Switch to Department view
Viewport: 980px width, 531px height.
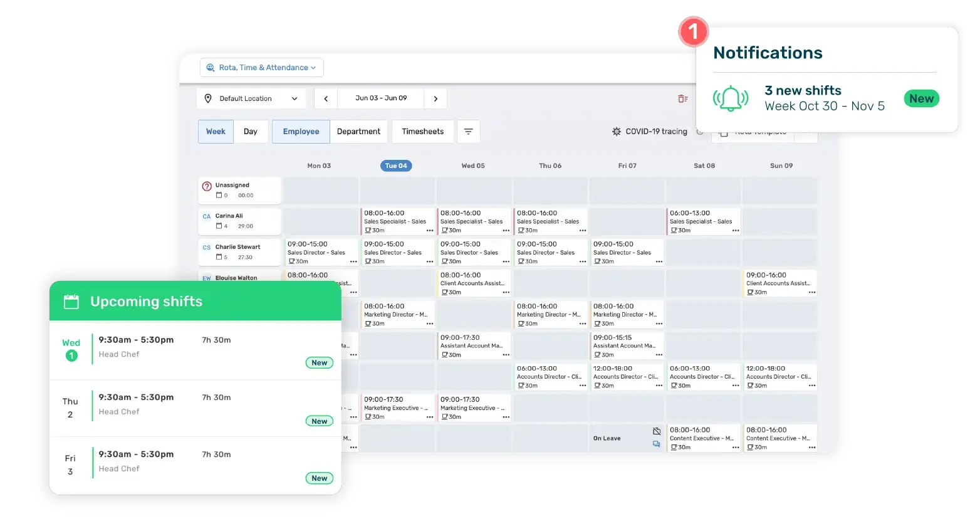[x=358, y=131]
